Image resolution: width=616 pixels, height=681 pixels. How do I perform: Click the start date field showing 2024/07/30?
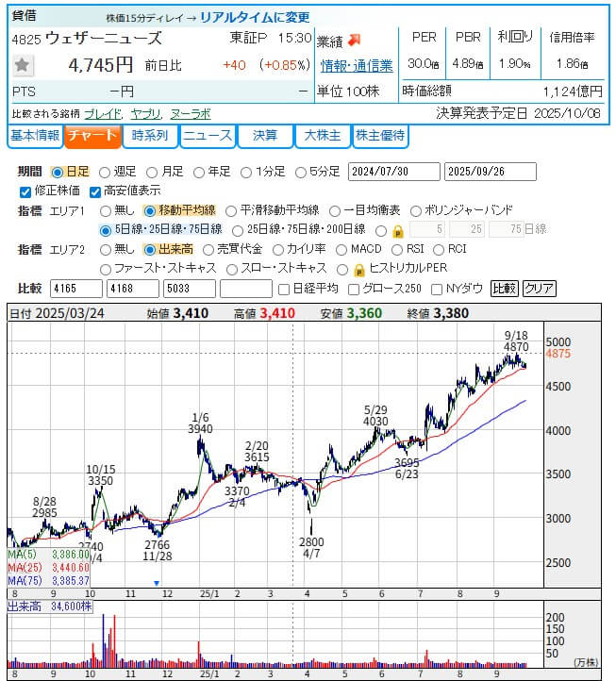pos(393,172)
